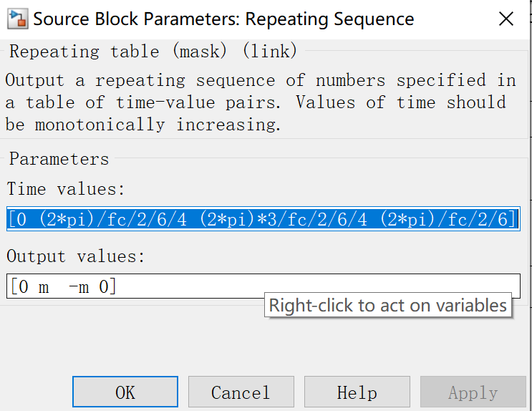Image resolution: width=532 pixels, height=411 pixels.
Task: Click the "Output values:" label
Action: (76, 256)
